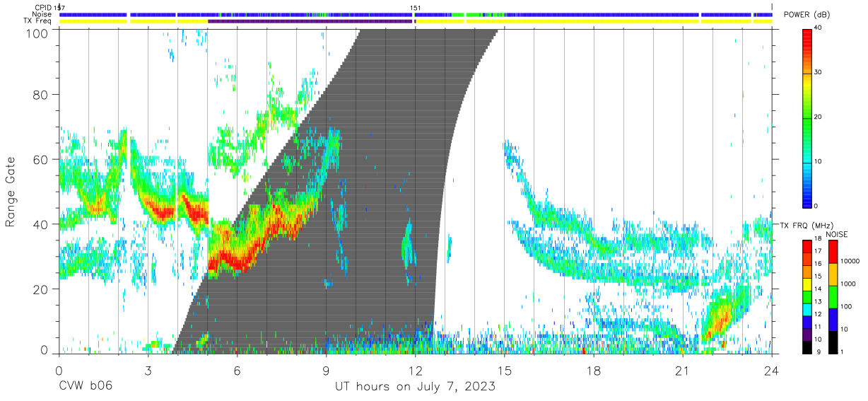Click the power colorbar tick label '30'
Screen dimensions: 868x401
click(819, 72)
